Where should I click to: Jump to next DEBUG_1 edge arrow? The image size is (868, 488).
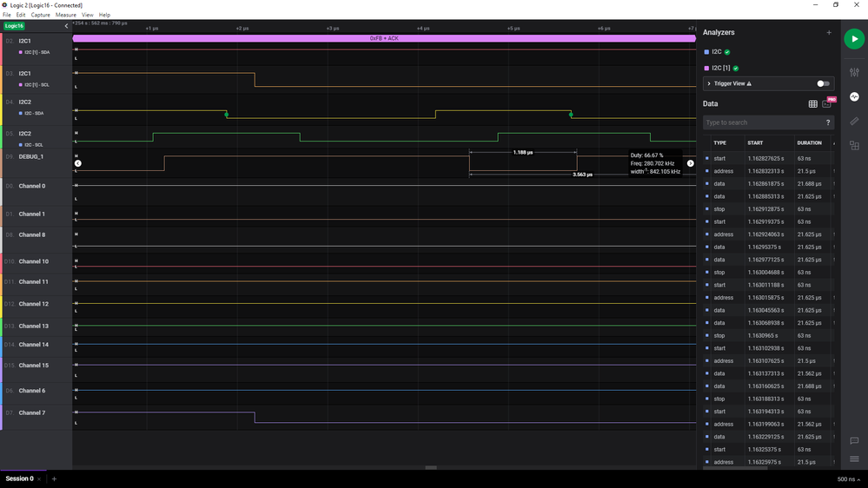coord(690,163)
